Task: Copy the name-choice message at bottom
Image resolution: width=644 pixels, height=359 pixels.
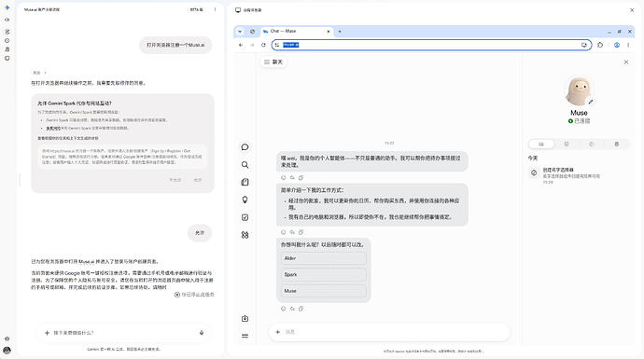Action: point(301,309)
